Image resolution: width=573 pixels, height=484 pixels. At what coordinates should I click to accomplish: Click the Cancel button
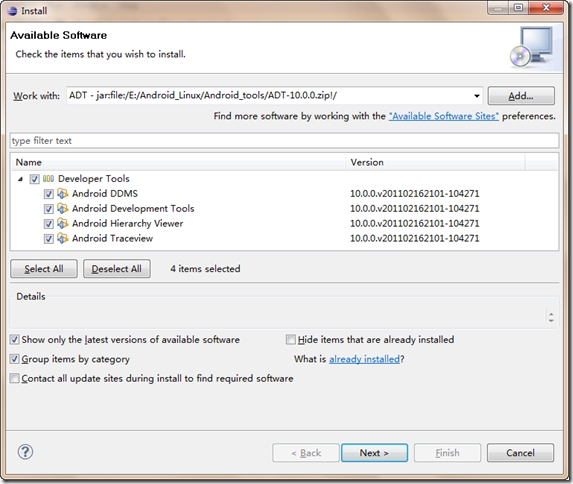point(520,453)
